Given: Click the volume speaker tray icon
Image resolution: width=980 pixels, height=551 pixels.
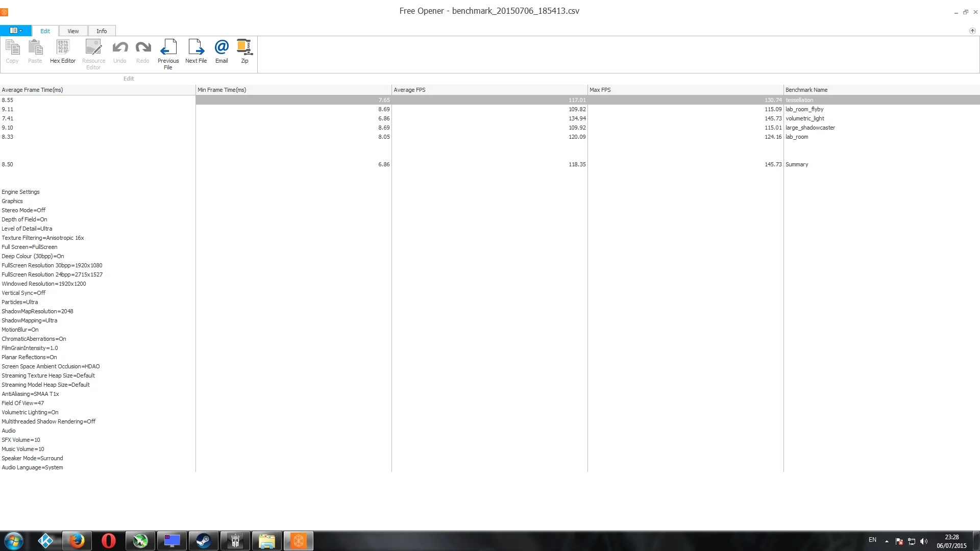Looking at the screenshot, I should (924, 541).
